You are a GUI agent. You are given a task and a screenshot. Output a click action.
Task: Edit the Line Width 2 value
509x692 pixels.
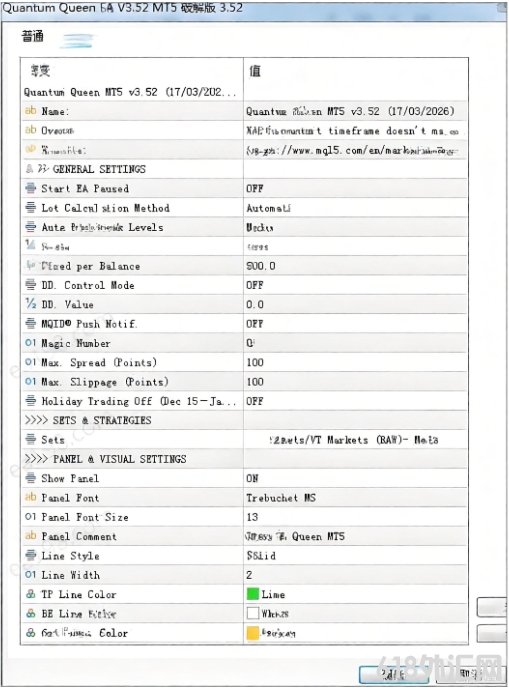355,575
